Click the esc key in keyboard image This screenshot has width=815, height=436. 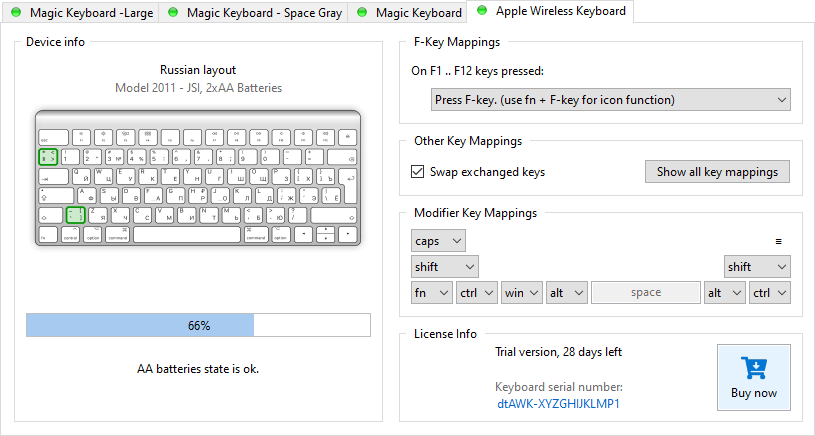(54, 138)
